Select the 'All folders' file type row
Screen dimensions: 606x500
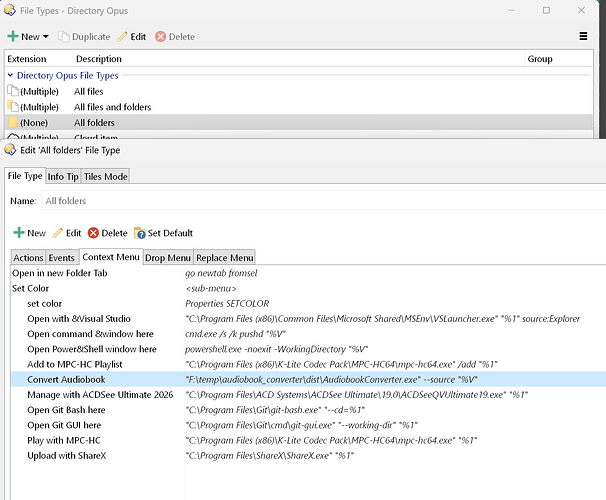(x=299, y=122)
